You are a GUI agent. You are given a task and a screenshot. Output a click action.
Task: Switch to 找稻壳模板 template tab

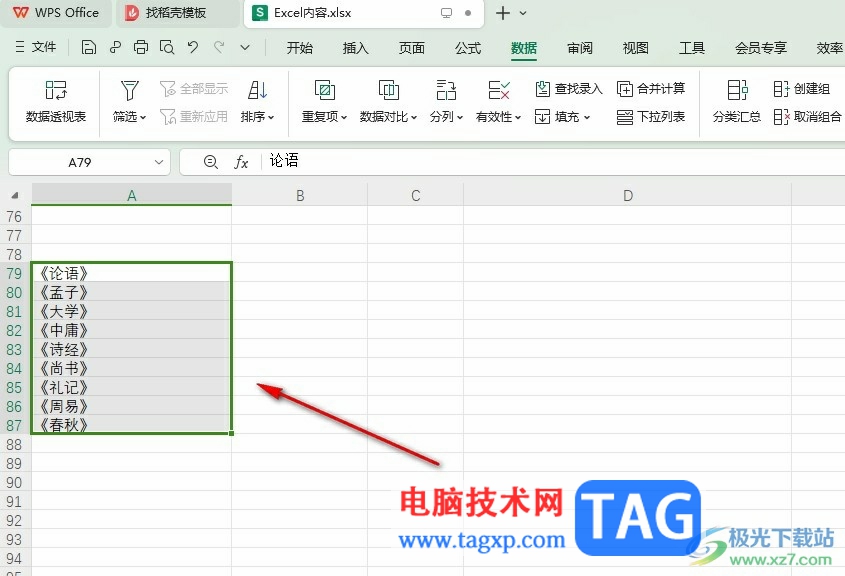(176, 13)
